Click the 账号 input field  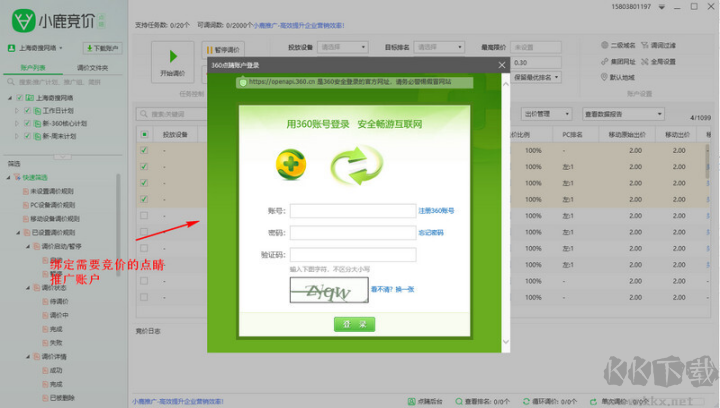(x=352, y=211)
